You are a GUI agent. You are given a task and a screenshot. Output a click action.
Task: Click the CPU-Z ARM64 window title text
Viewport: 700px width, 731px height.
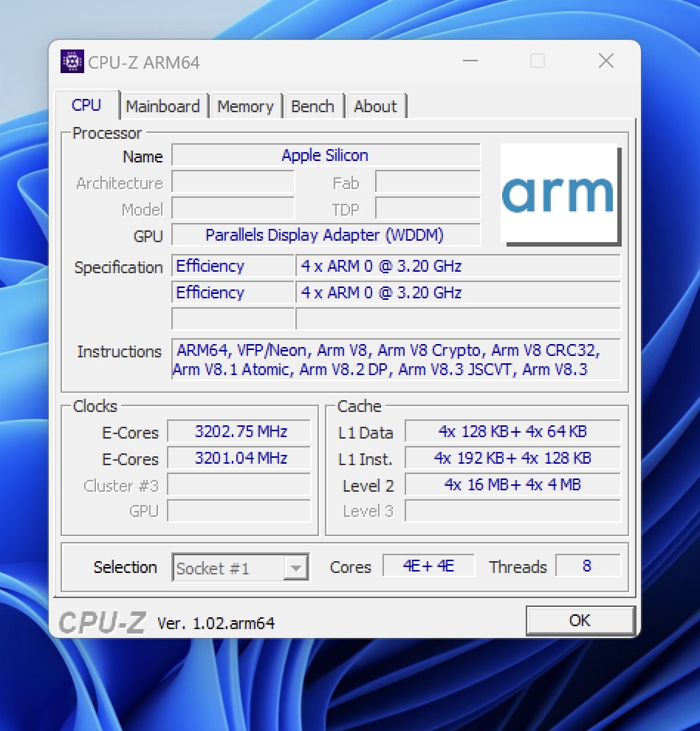(x=144, y=63)
